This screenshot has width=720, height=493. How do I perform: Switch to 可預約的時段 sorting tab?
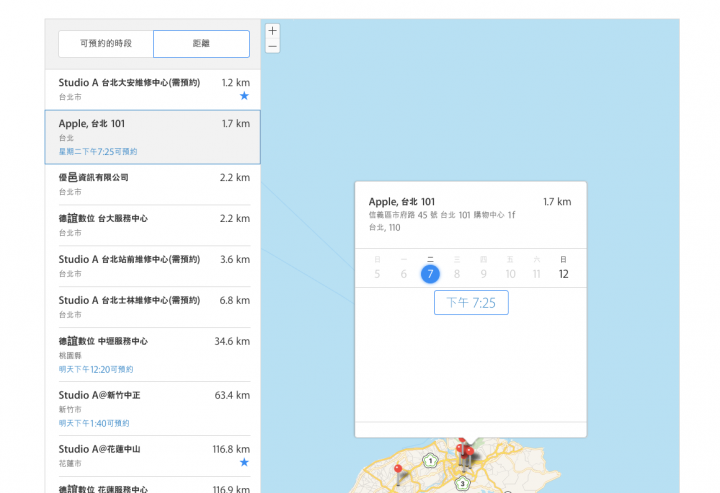[106, 44]
